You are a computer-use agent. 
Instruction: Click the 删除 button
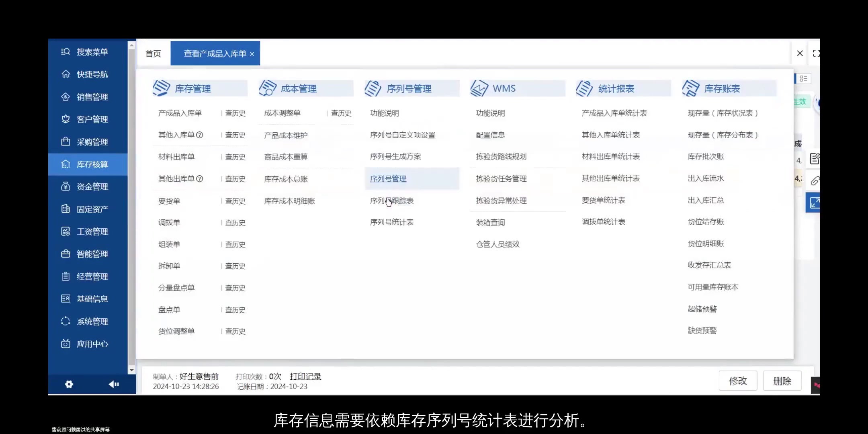pyautogui.click(x=782, y=381)
